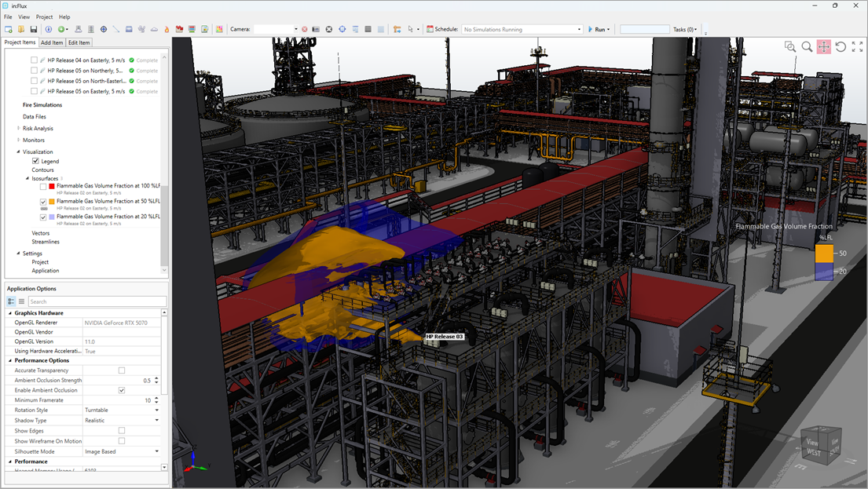Switch to the Add Item tab

(52, 42)
